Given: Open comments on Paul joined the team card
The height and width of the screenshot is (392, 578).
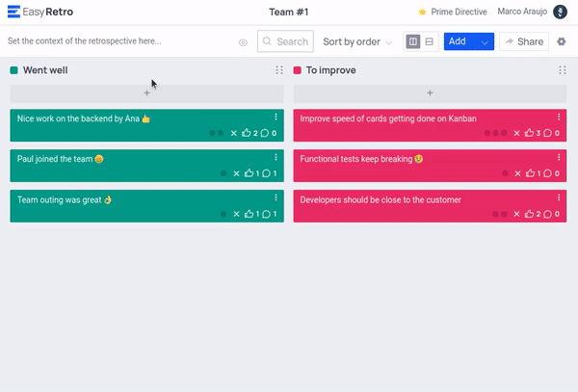Looking at the screenshot, I should pyautogui.click(x=266, y=173).
